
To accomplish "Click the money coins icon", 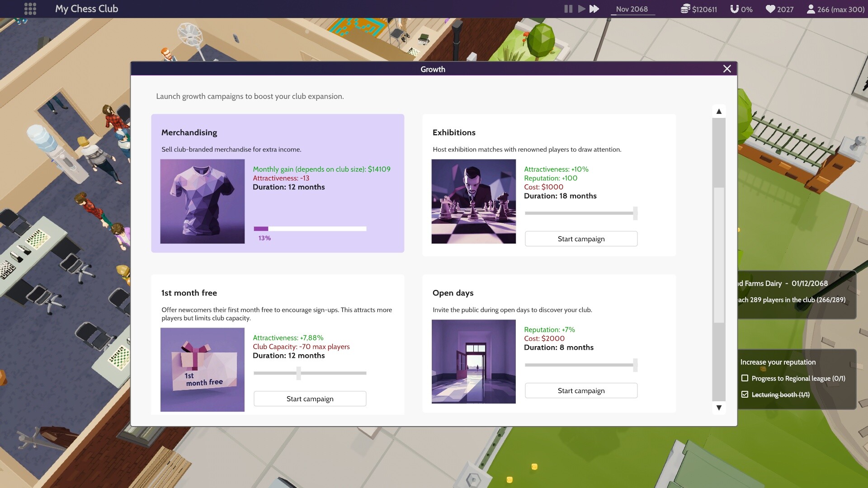I will [685, 9].
